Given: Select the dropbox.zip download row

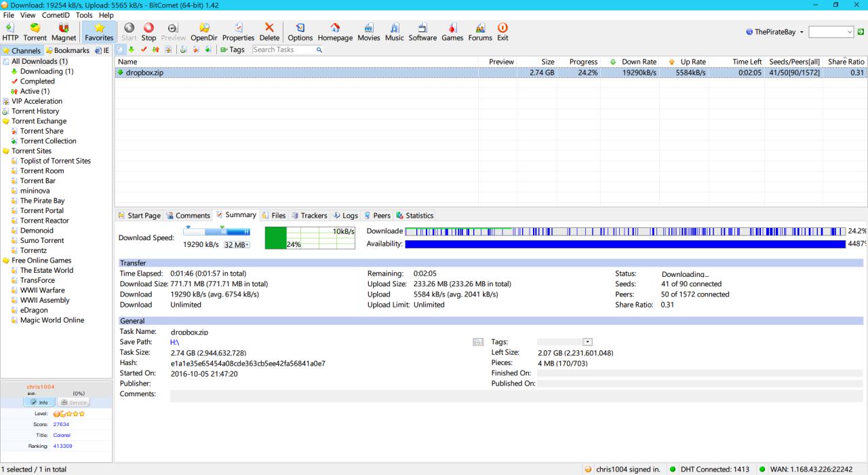Looking at the screenshot, I should [x=491, y=73].
